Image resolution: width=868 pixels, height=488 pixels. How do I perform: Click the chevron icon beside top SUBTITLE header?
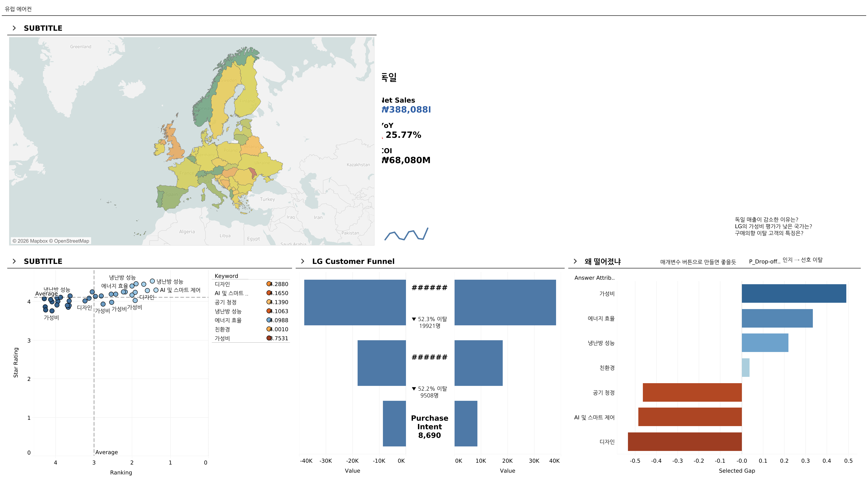[14, 28]
